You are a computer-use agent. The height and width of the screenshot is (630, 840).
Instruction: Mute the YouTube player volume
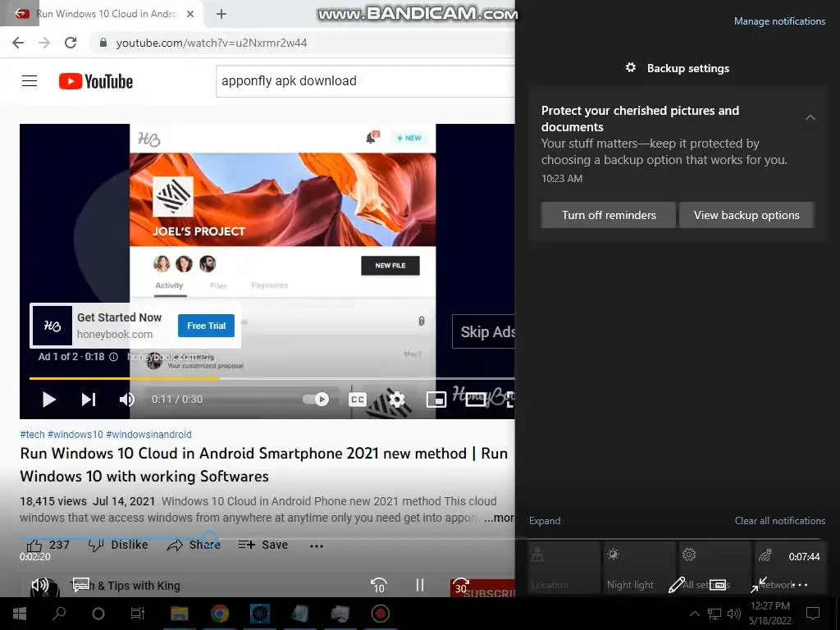click(x=127, y=399)
